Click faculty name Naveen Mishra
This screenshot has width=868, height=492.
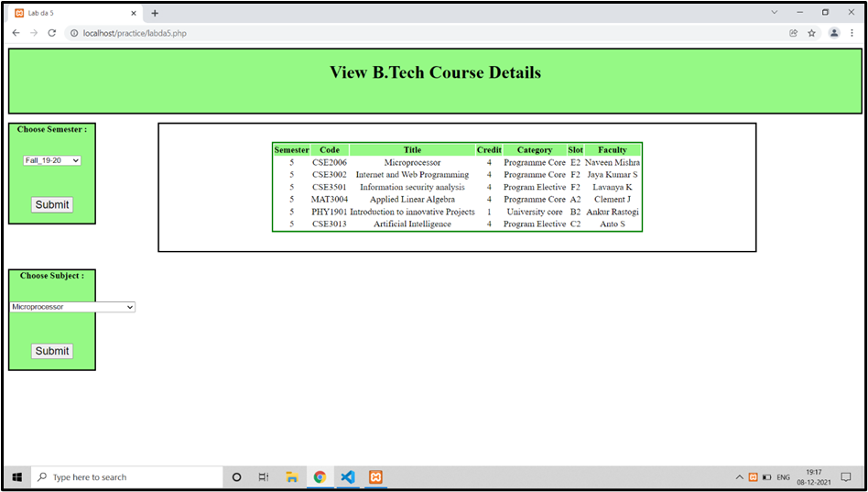[613, 163]
